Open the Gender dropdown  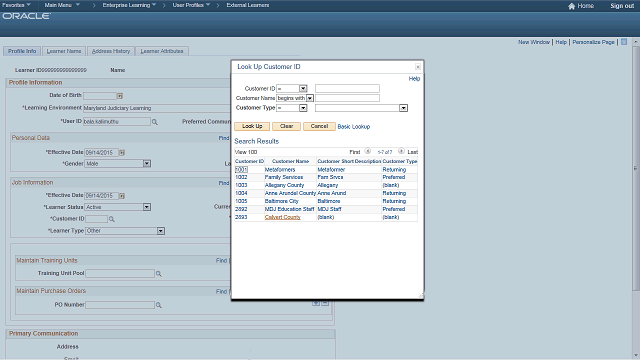[x=118, y=164]
